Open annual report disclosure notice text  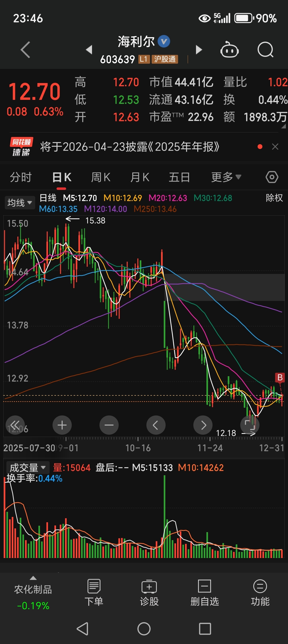[130, 147]
